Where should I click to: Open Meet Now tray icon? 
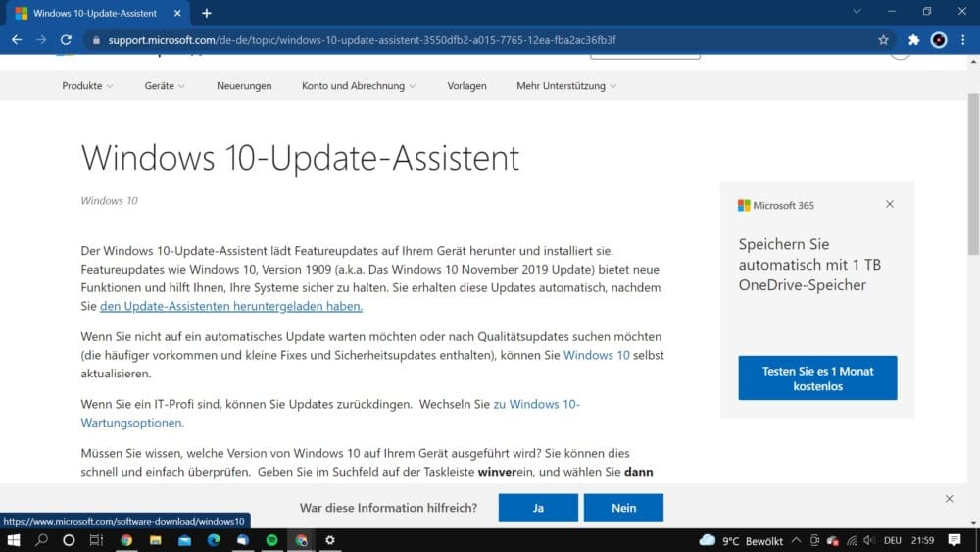tap(813, 540)
